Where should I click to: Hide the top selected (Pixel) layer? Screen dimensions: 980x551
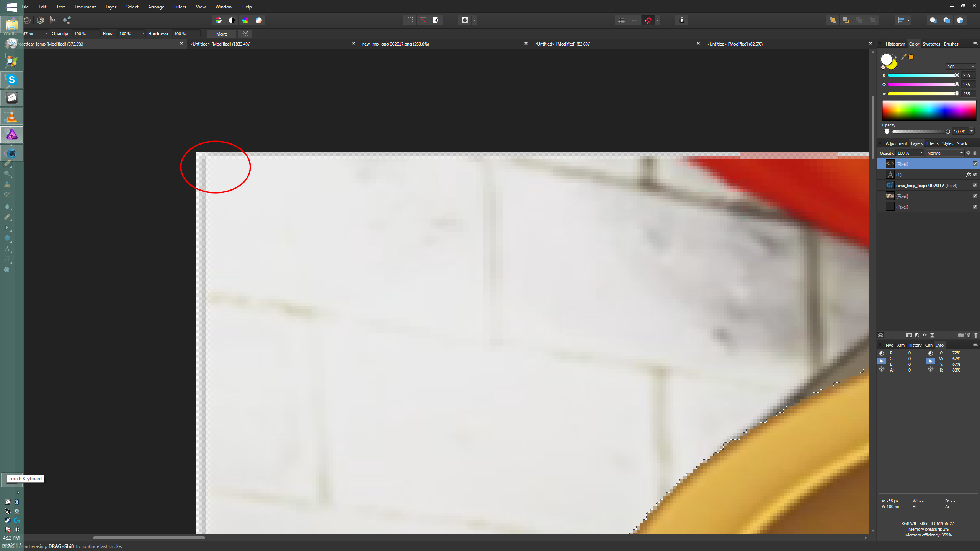pyautogui.click(x=975, y=164)
